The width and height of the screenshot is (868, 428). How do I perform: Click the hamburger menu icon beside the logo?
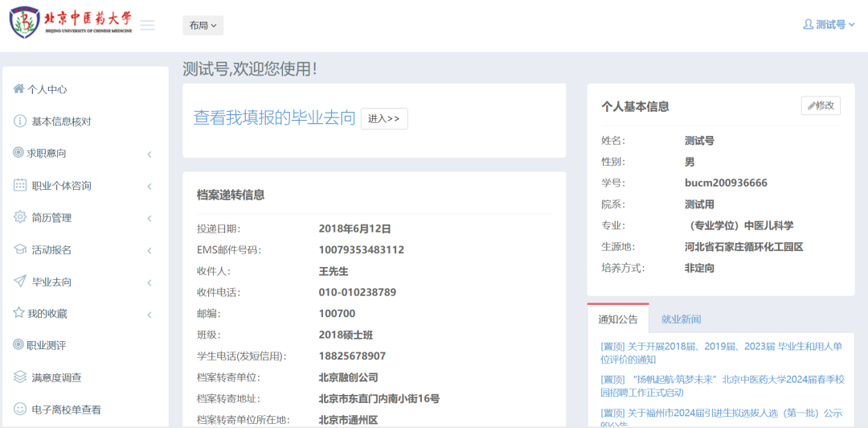click(147, 25)
